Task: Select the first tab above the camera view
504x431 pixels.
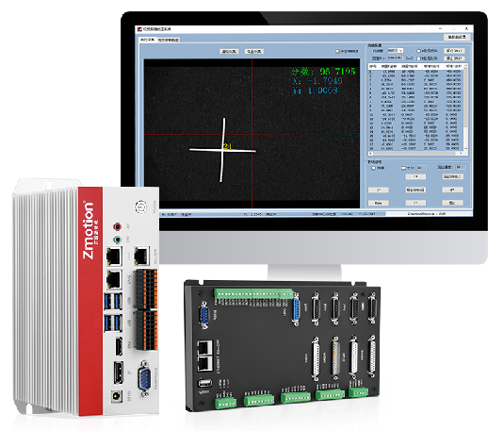Action: click(x=148, y=40)
